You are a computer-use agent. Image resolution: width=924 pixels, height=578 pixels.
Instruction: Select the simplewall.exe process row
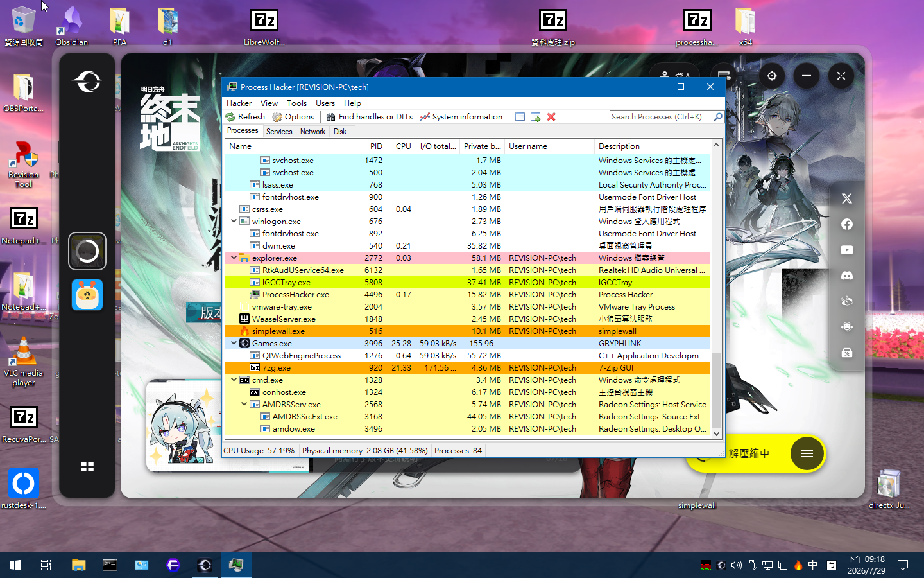click(x=468, y=331)
